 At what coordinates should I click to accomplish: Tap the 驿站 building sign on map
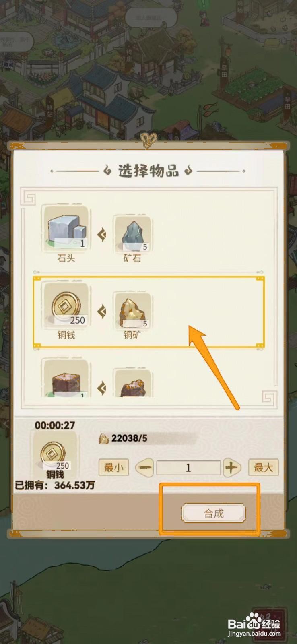pyautogui.click(x=50, y=109)
